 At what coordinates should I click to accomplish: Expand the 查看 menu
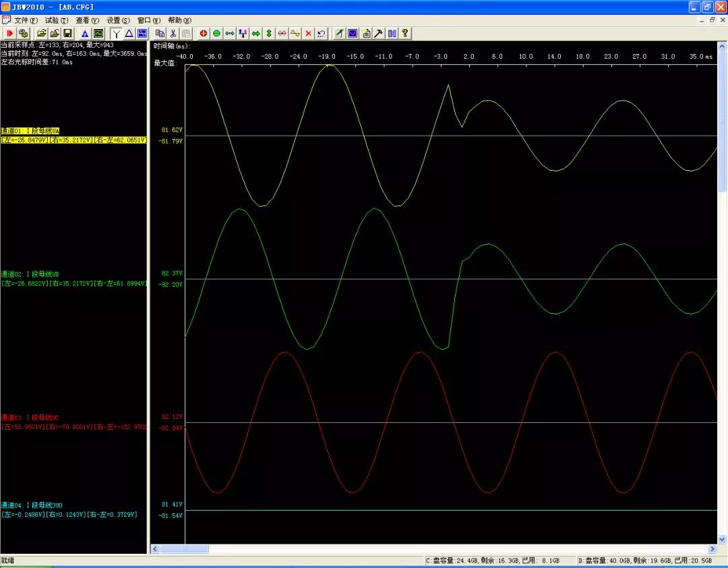pos(87,20)
